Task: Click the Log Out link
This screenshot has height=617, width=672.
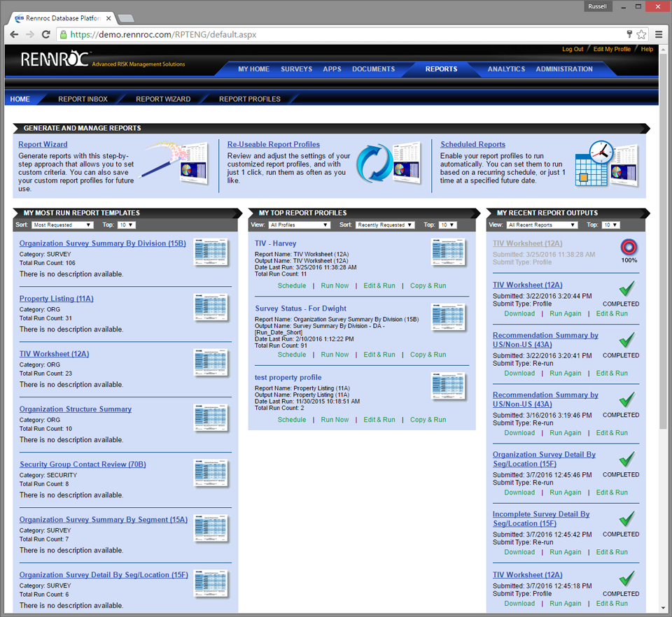Action: [x=573, y=49]
